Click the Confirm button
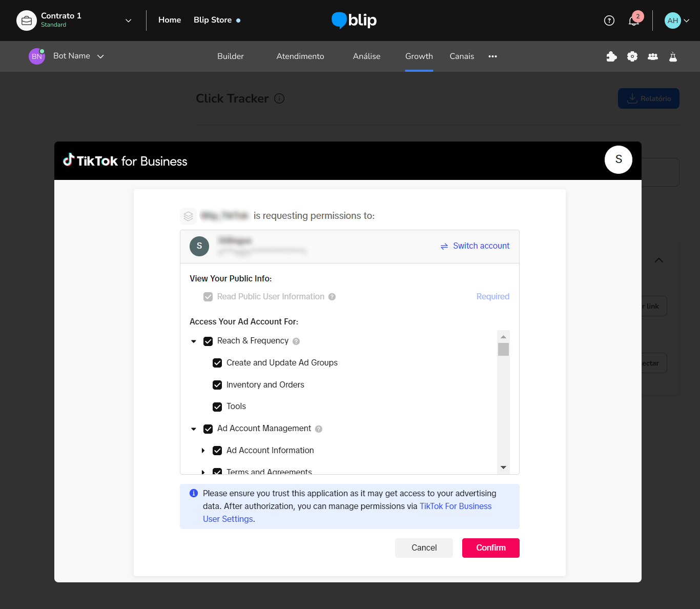The width and height of the screenshot is (700, 609). tap(491, 548)
